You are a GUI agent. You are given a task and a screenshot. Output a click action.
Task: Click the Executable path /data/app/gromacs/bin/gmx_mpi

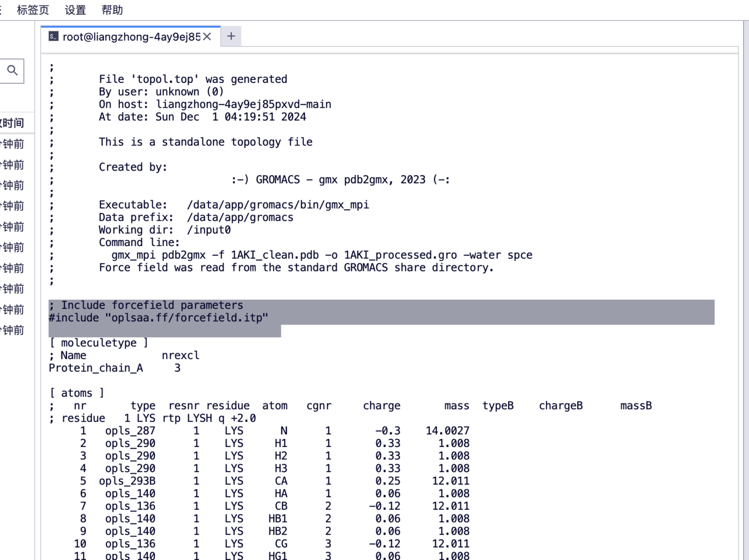277,205
